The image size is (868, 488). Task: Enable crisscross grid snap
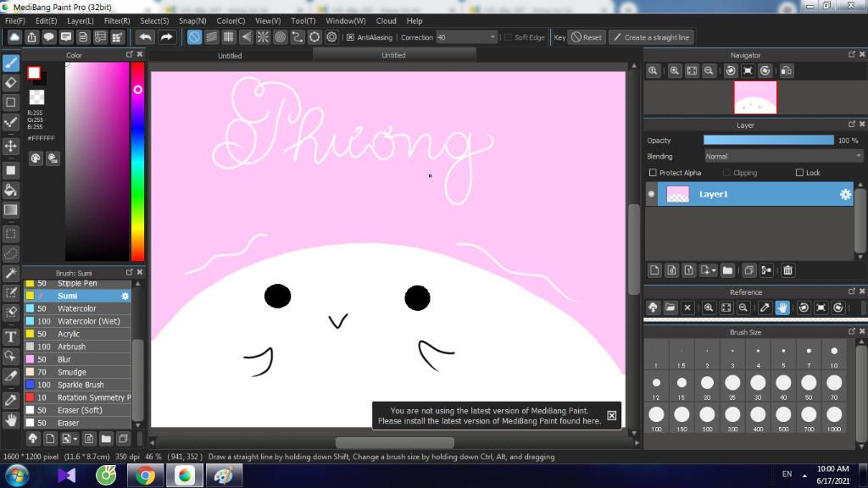coord(229,37)
